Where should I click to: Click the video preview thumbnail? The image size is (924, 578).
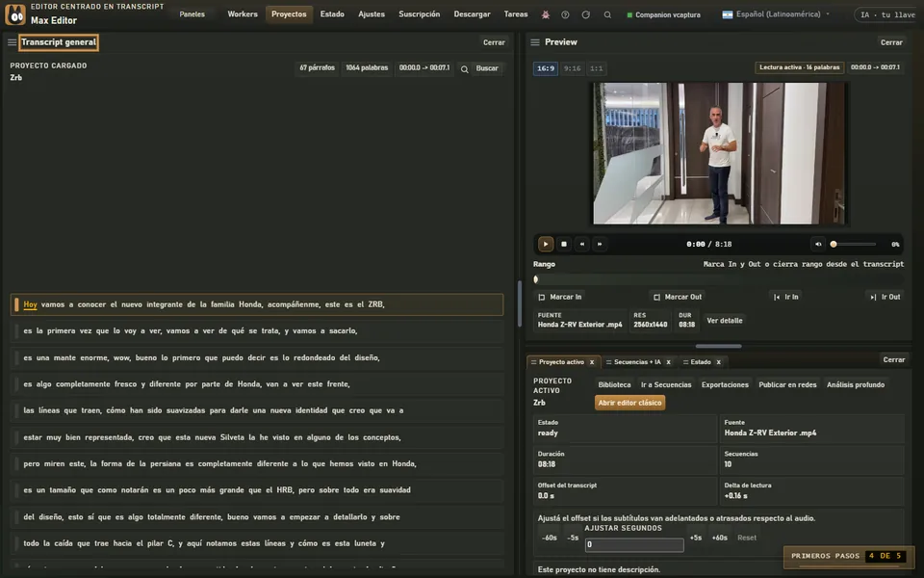pos(720,153)
